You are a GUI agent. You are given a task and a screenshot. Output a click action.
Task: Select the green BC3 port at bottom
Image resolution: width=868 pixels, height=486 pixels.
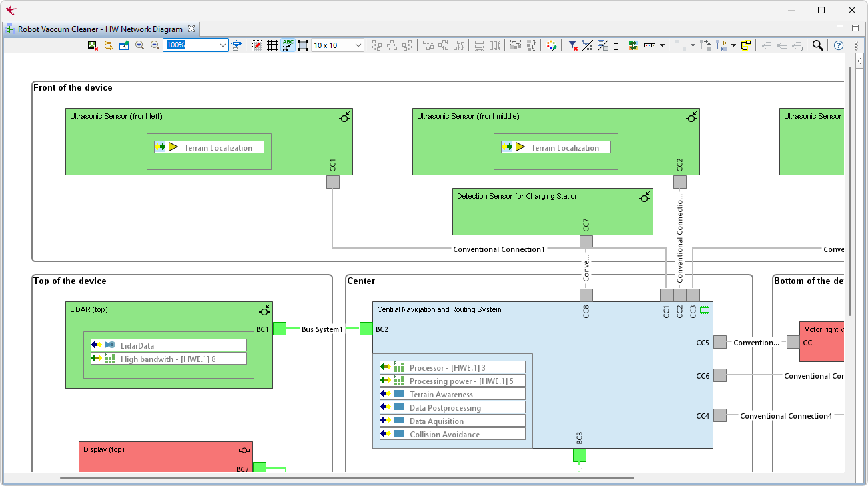coord(580,455)
